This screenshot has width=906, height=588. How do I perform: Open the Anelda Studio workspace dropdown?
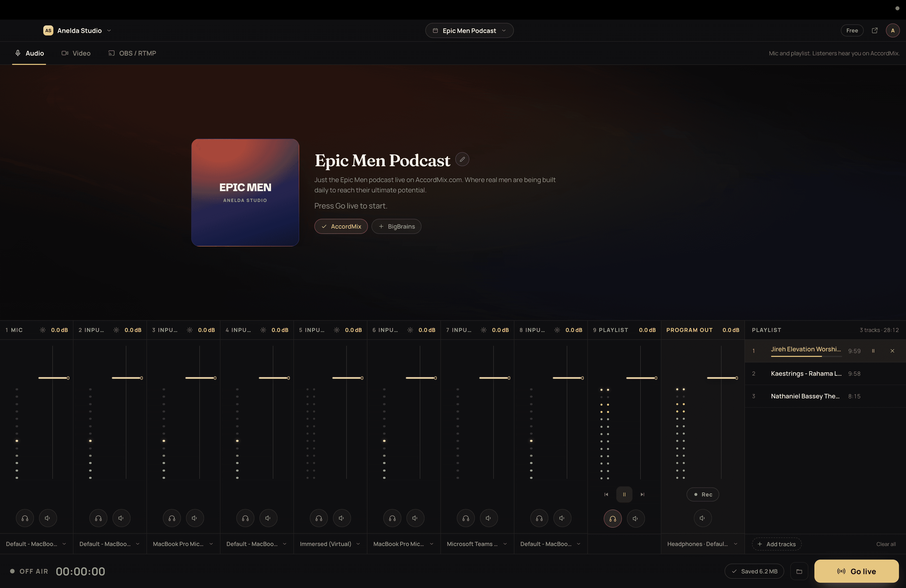point(77,30)
